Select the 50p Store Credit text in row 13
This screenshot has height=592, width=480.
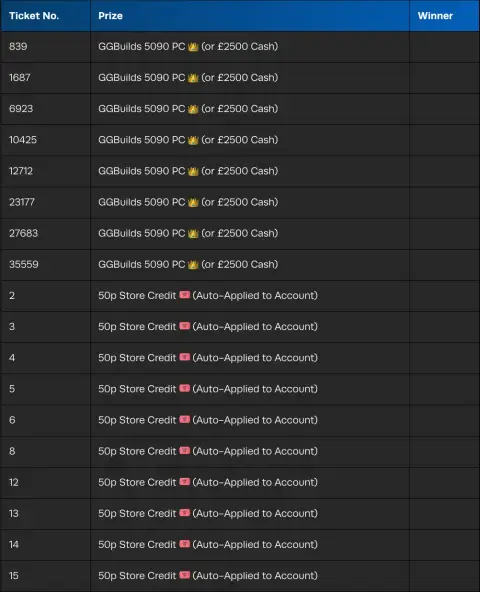pos(137,513)
